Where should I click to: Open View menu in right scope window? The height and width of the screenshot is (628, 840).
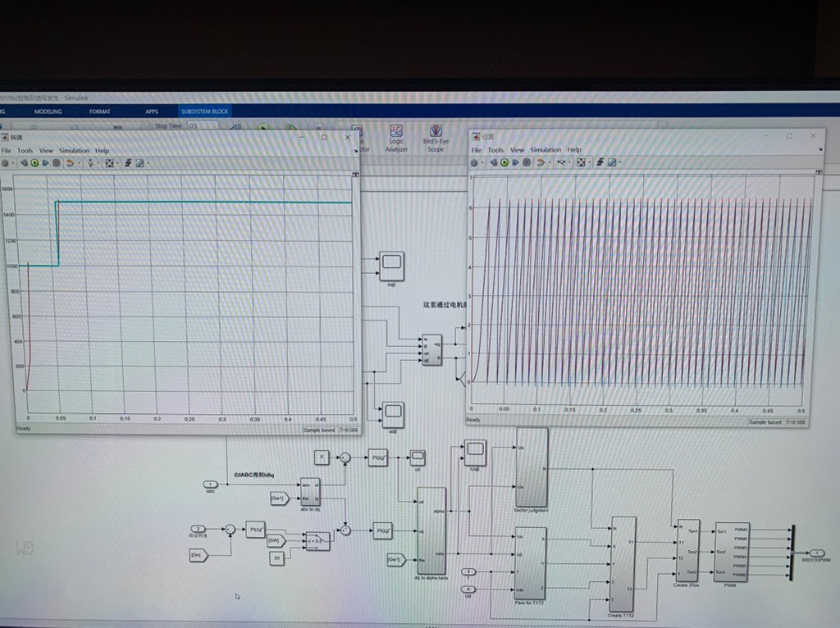pos(517,150)
